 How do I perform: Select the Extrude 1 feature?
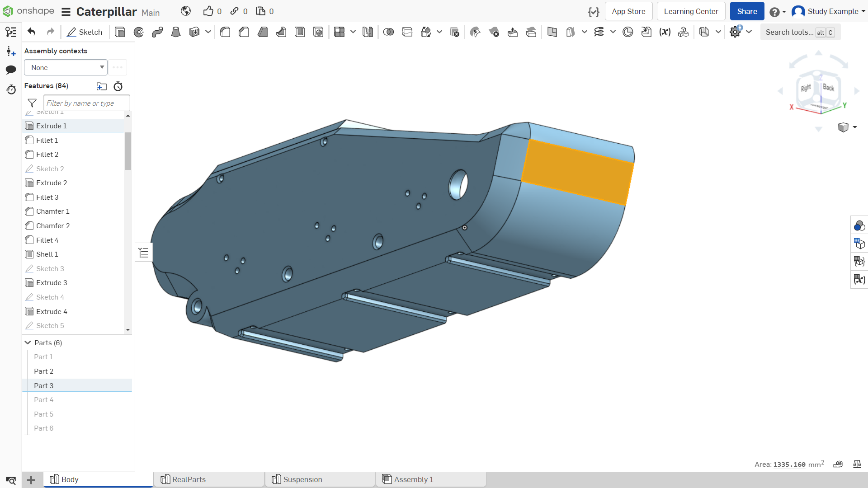[73, 126]
